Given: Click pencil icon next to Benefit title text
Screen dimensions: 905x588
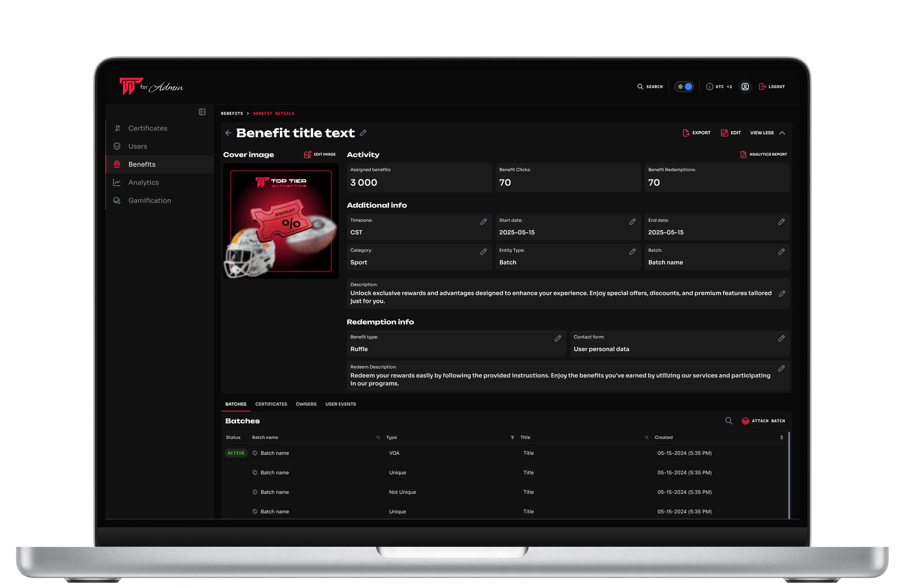Looking at the screenshot, I should pyautogui.click(x=363, y=133).
